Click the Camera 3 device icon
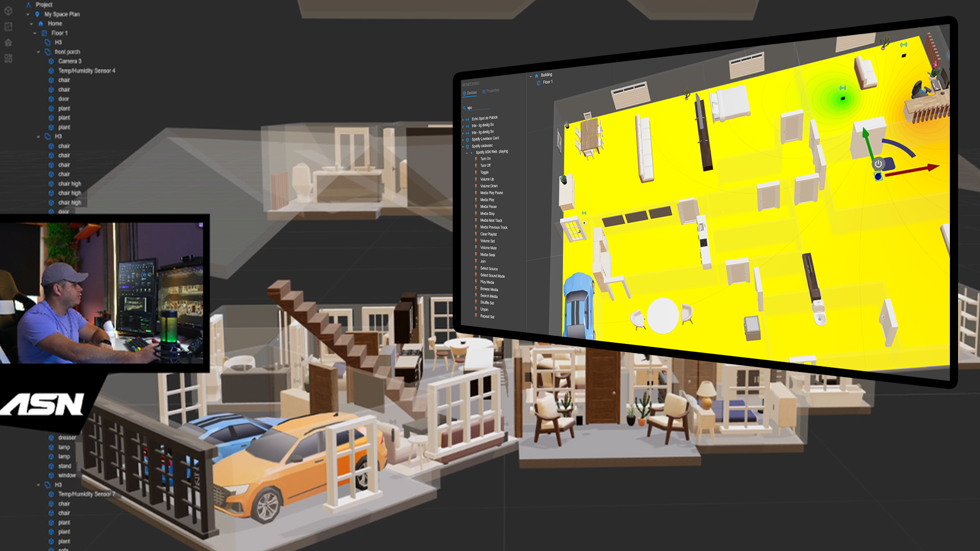The width and height of the screenshot is (980, 551). 51,61
